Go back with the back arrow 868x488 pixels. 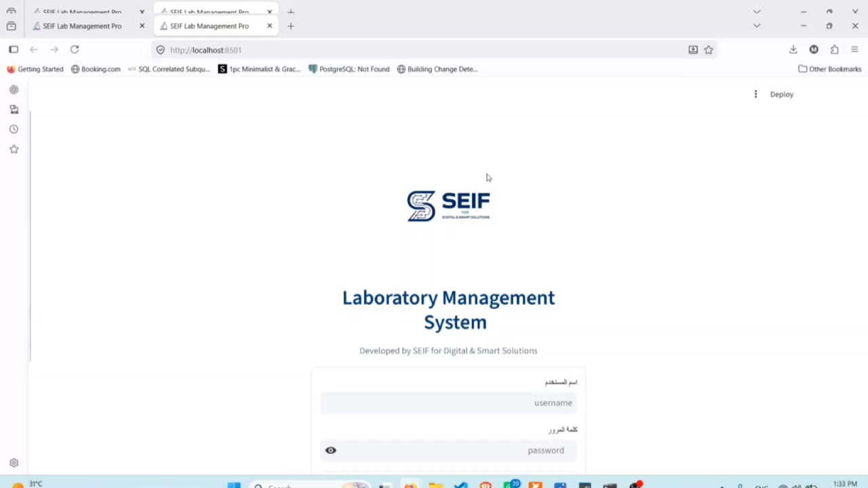coord(34,49)
